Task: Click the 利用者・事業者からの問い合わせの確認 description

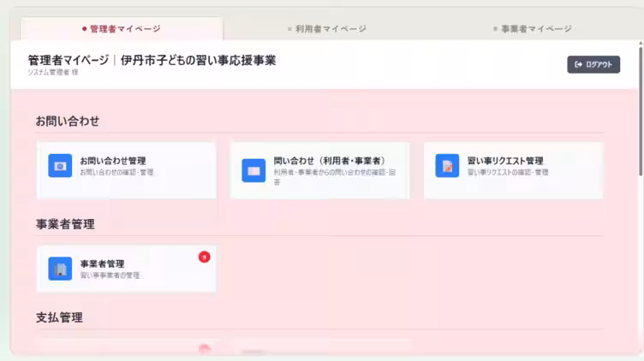Action: click(335, 177)
